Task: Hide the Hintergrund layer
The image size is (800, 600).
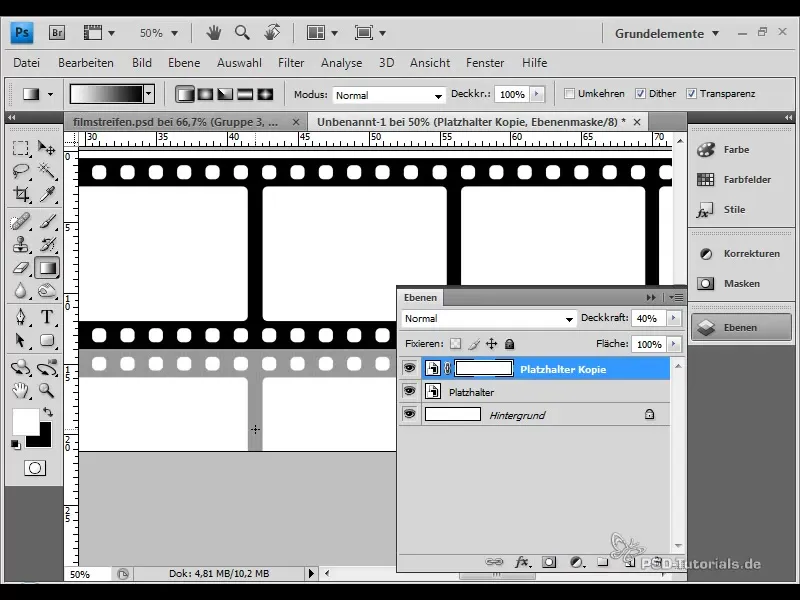Action: pos(409,413)
